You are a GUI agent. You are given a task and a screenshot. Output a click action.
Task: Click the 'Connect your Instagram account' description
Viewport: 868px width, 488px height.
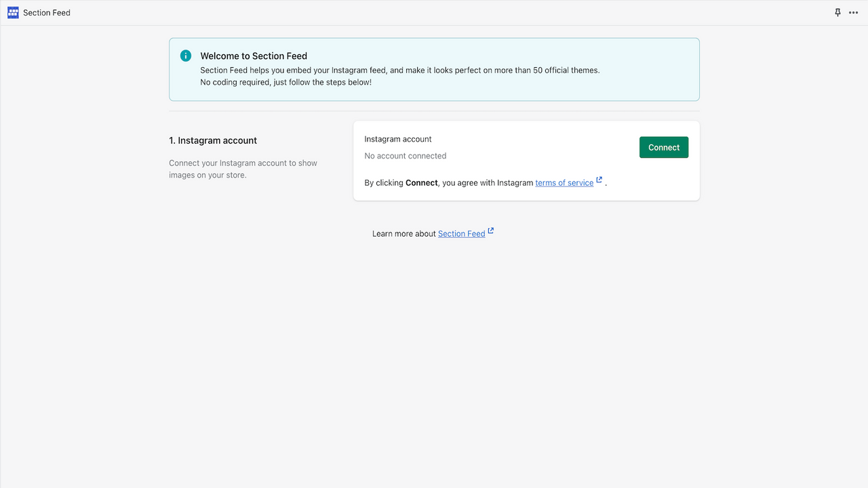point(243,169)
